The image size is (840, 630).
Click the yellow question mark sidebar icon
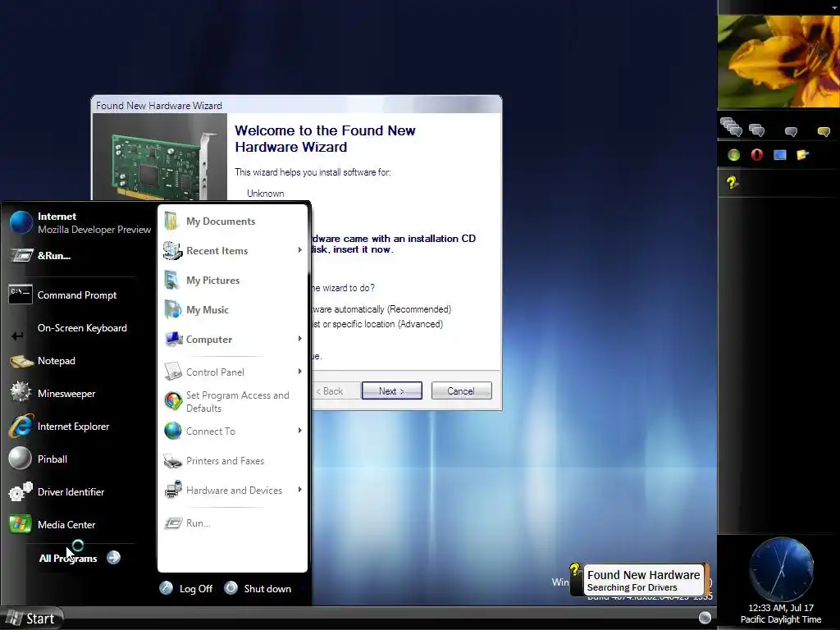[732, 182]
